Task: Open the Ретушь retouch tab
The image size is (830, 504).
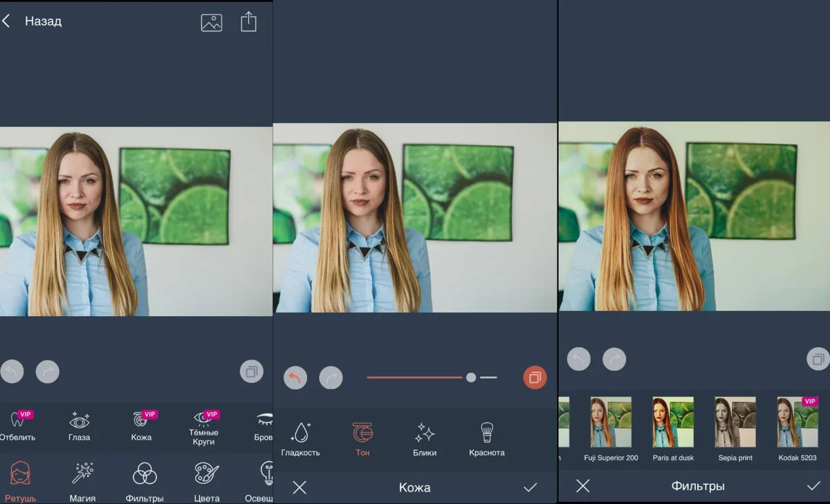Action: pos(20,482)
